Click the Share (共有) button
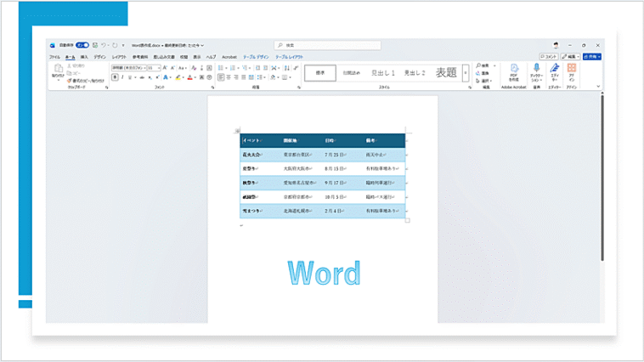The width and height of the screenshot is (644, 362). [x=592, y=57]
